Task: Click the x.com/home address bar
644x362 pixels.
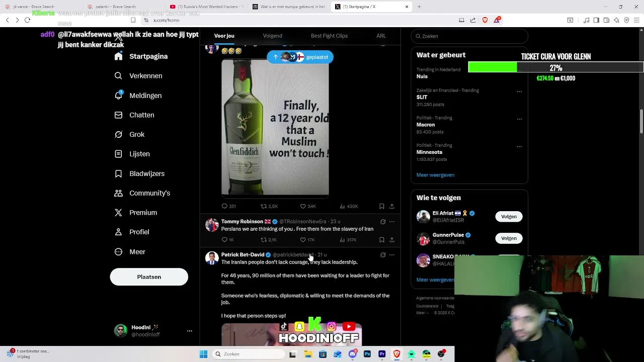Action: point(166,20)
